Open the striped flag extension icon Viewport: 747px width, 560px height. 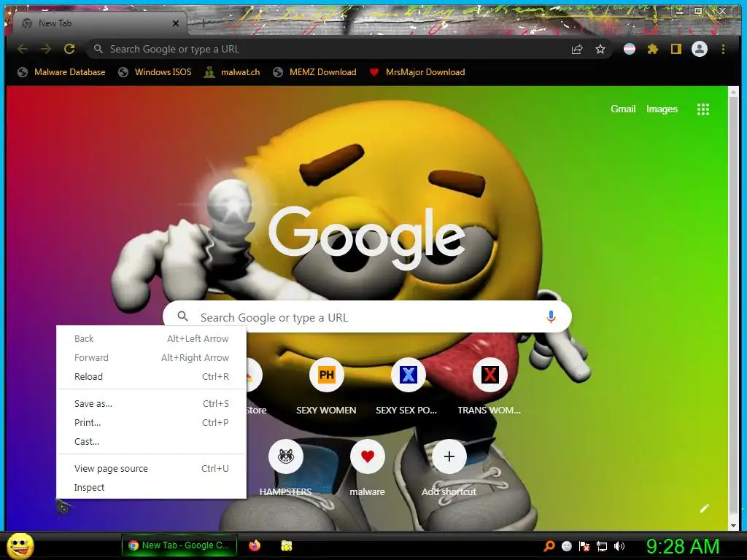630,49
